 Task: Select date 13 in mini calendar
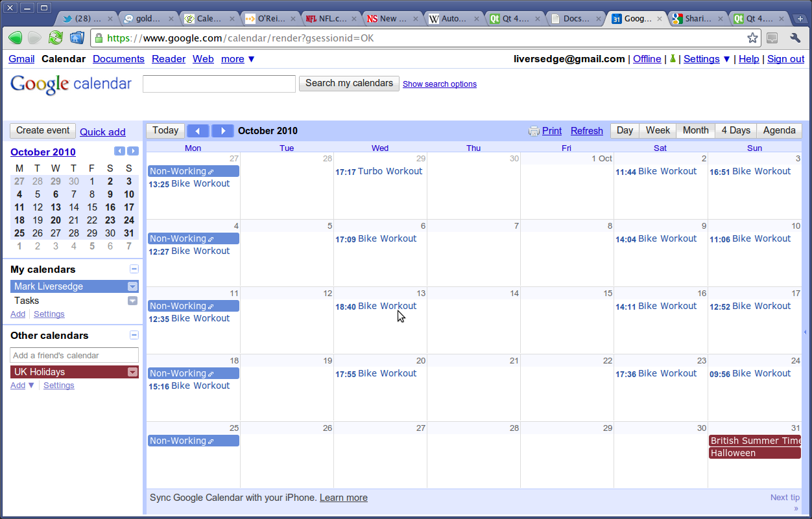[56, 207]
